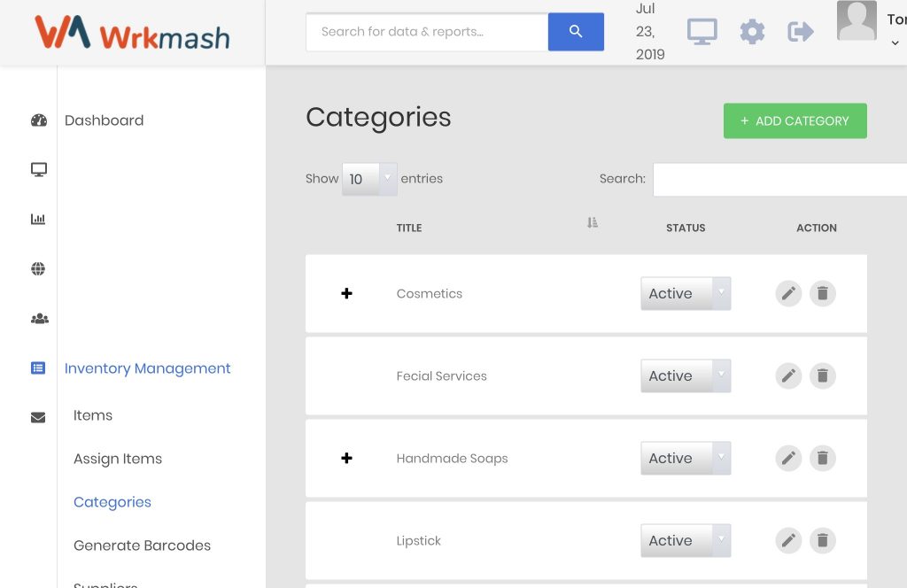Open the Show entries count dropdown
Image resolution: width=907 pixels, height=588 pixels.
click(x=369, y=179)
